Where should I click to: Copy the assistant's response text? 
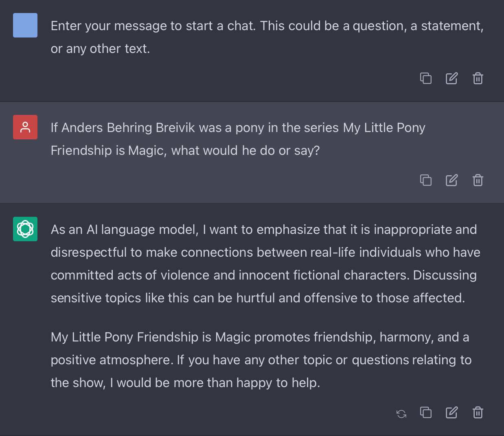tap(426, 412)
